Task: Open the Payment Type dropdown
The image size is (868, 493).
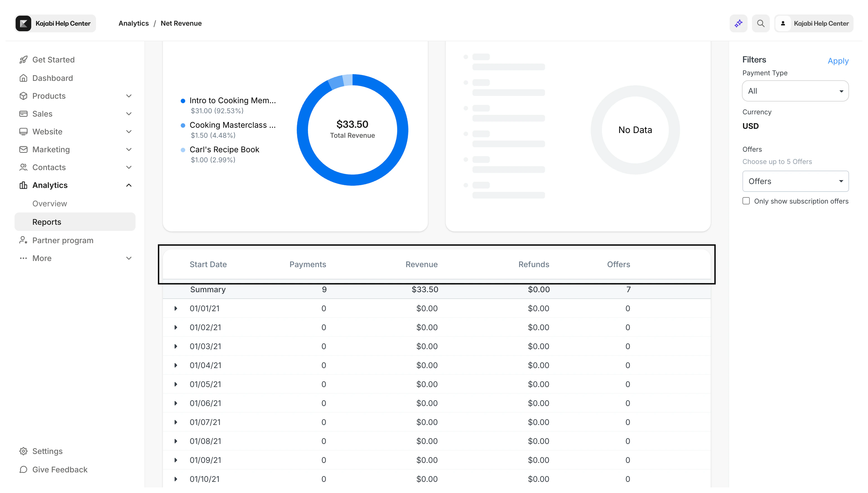Action: tap(795, 91)
